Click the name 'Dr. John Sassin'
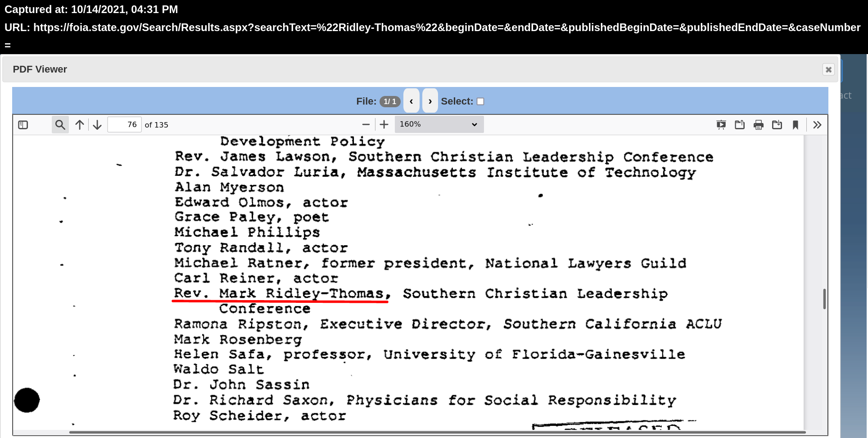This screenshot has height=438, width=868. pos(242,384)
